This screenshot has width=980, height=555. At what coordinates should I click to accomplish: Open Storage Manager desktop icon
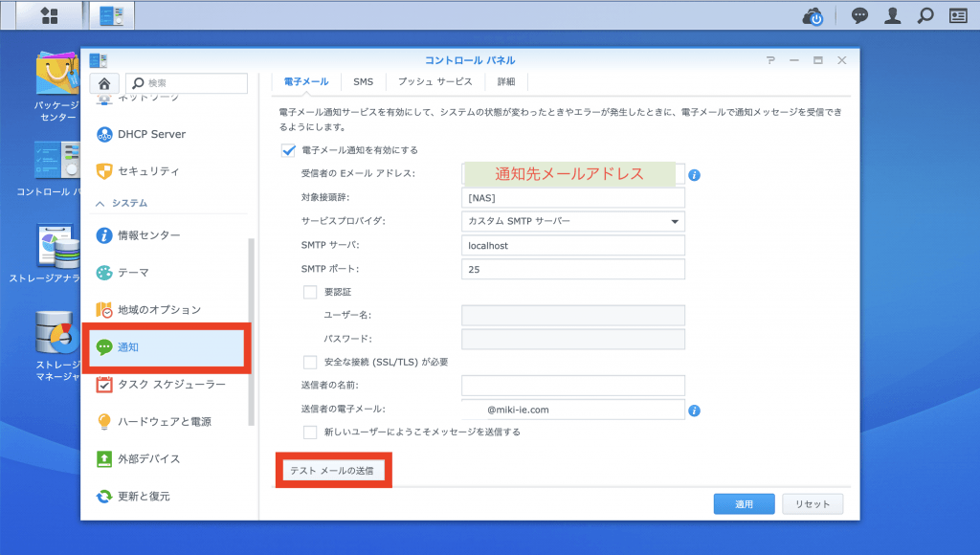click(x=56, y=335)
